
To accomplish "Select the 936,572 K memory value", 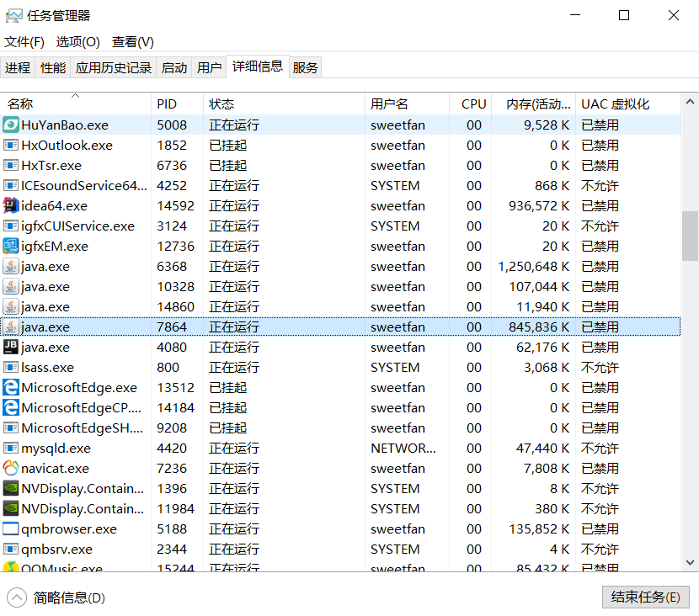I will tap(539, 206).
